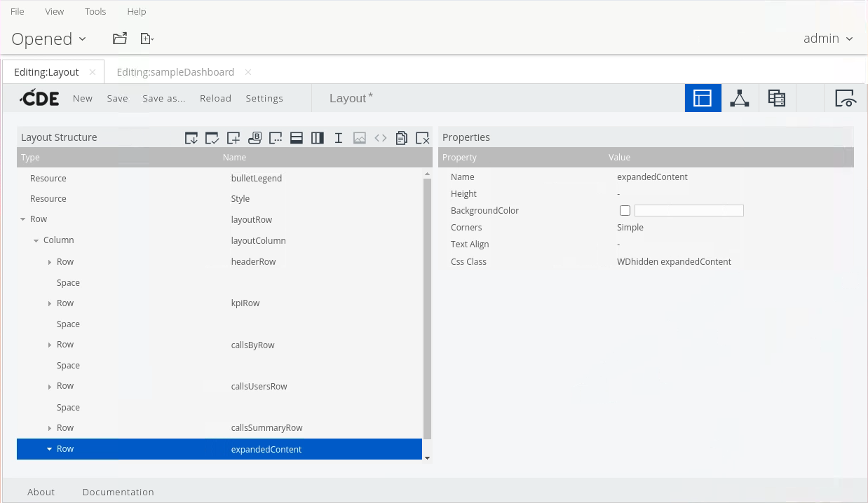Click the Css Class value WDhidden expandedContent
Screen dimensions: 868x503
(674, 261)
